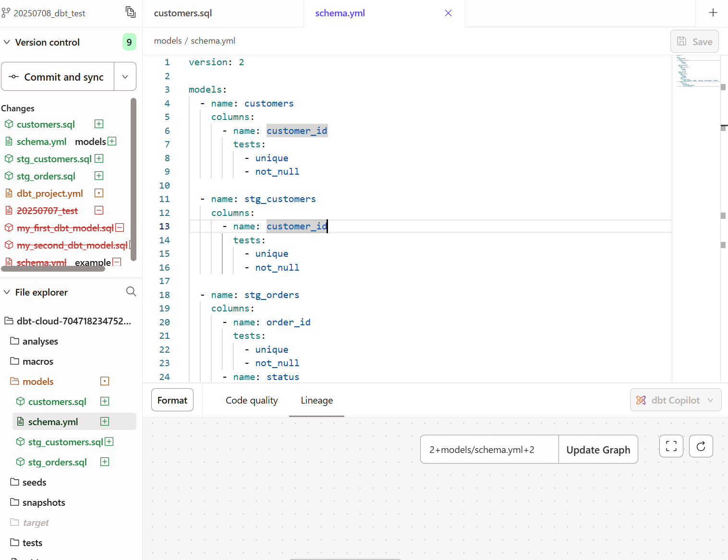Viewport: 728px width, 560px height.
Task: Open stg_customers.sql in File explorer
Action: 65,442
